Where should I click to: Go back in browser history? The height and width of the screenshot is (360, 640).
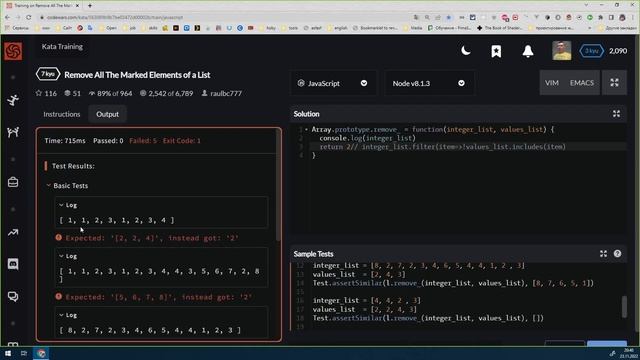(7, 17)
